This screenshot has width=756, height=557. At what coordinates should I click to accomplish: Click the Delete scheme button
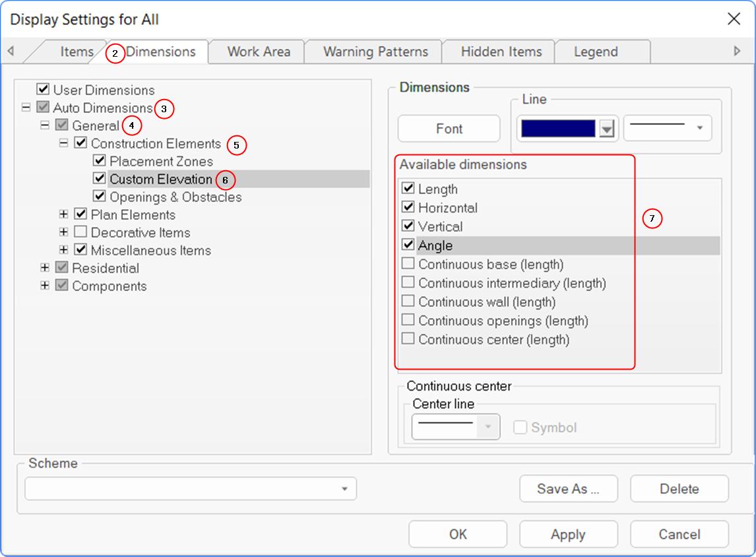[x=679, y=488]
